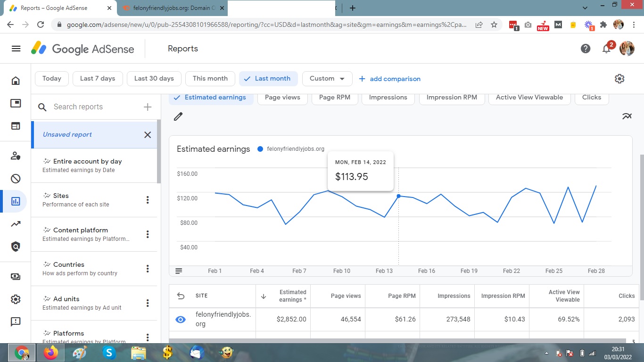Open chart legend list icon under graph
Screen dimensions: 644x362
179,271
